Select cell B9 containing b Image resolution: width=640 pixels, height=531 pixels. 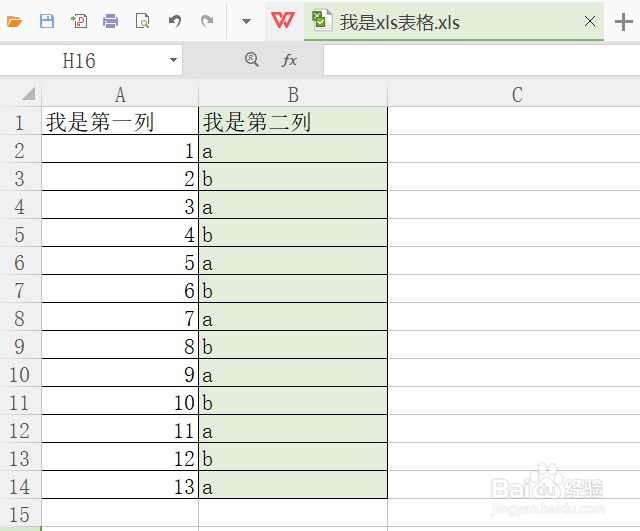click(x=293, y=345)
